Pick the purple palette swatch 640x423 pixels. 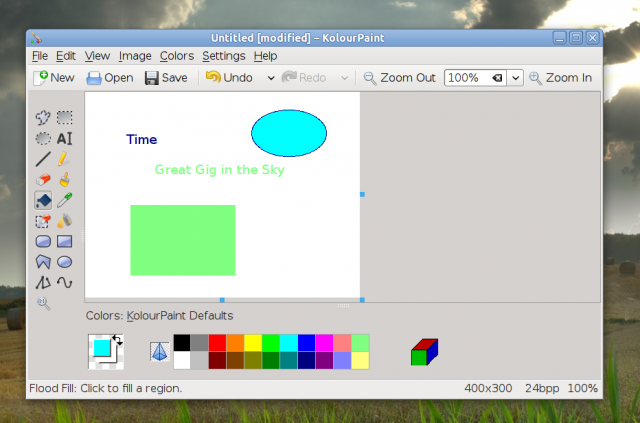coord(324,361)
